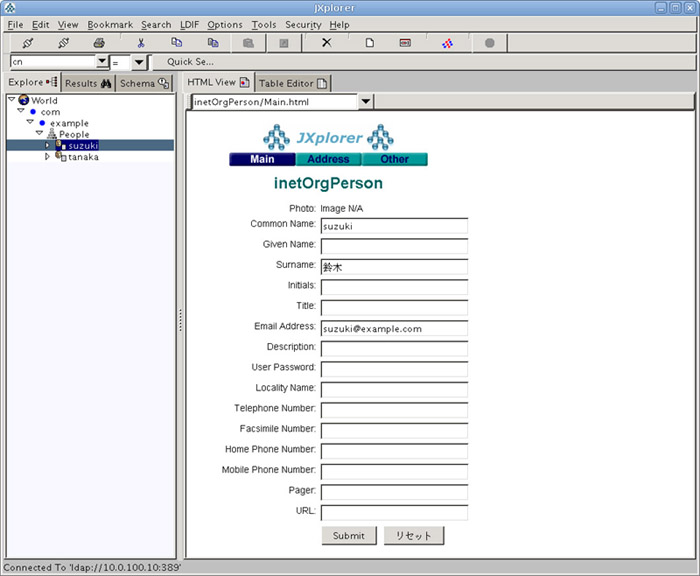Viewport: 700px width, 576px height.
Task: Click the JXplorer window icon in title bar
Action: pos(9,8)
